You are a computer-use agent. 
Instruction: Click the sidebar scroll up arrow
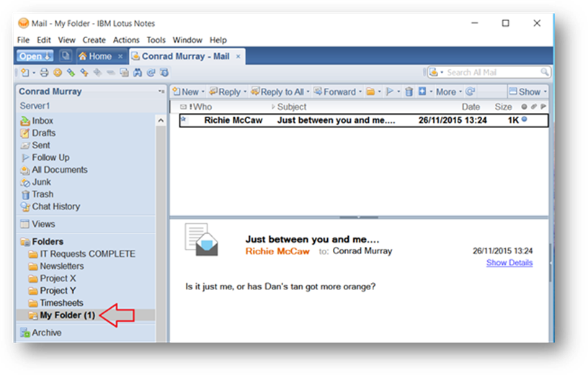point(161,121)
